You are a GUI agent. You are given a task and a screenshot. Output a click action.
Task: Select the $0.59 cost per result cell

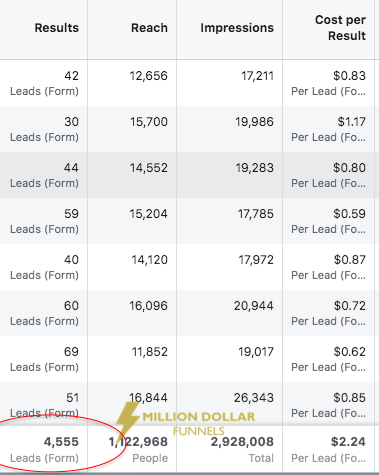(x=328, y=221)
